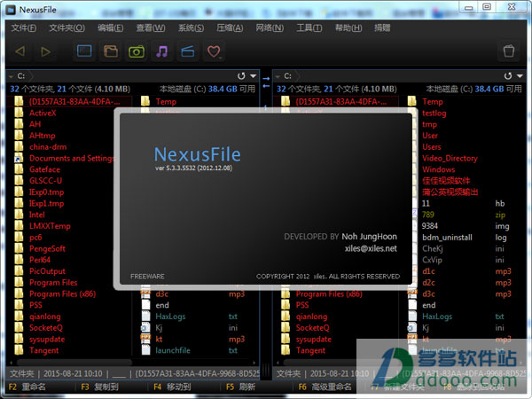Open the 系统(S) menu
The image size is (532, 399).
point(191,28)
